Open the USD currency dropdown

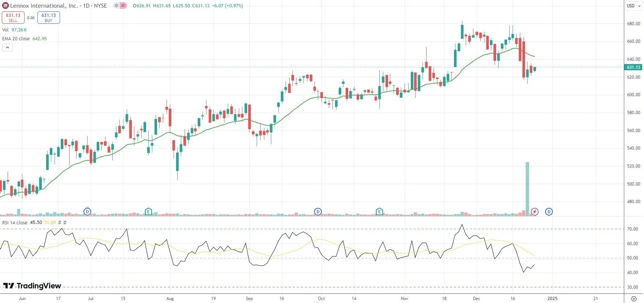tap(633, 5)
